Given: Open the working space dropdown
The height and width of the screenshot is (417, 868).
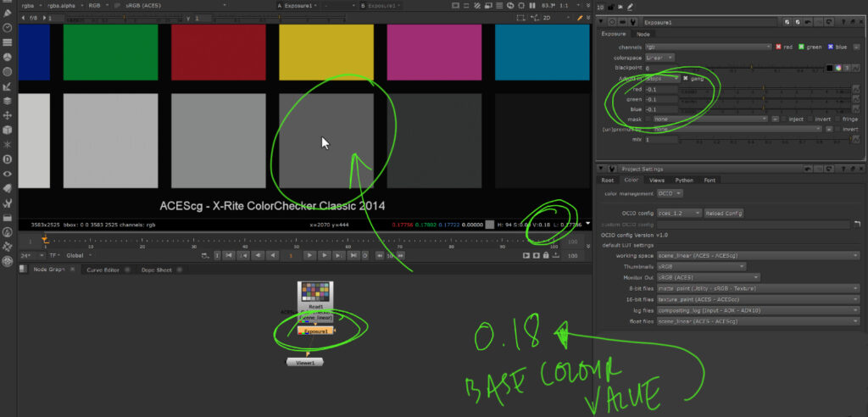Looking at the screenshot, I should [754, 255].
